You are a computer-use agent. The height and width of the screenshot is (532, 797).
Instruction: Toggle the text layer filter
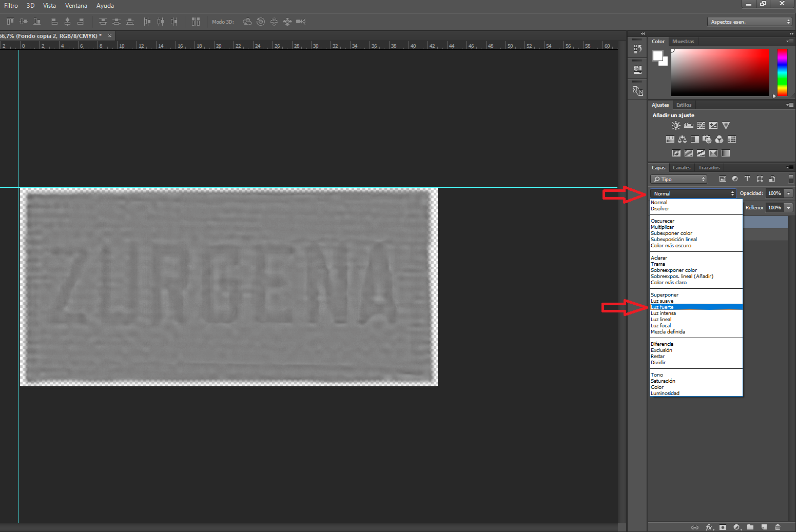pyautogui.click(x=747, y=179)
